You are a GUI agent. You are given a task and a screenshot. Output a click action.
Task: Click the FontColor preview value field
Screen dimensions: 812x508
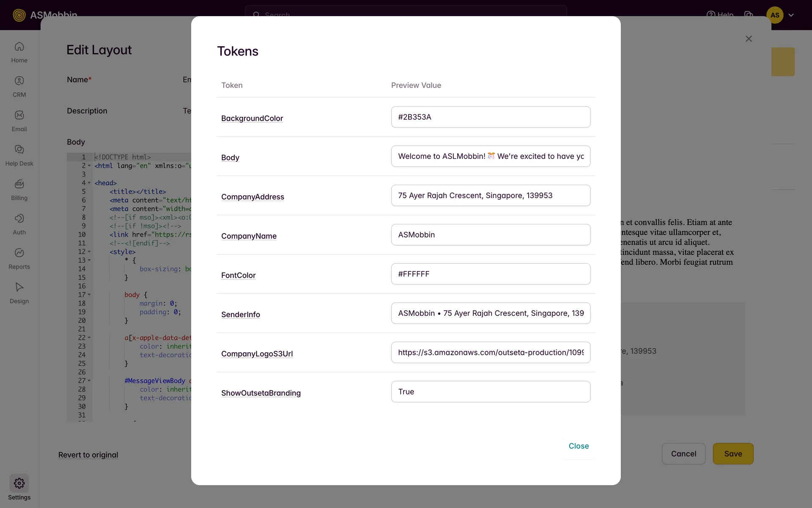tap(491, 274)
